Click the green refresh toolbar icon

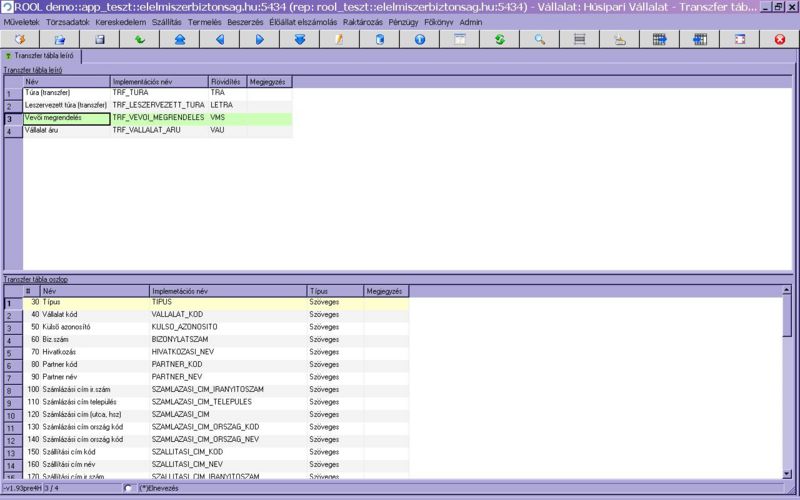[x=500, y=39]
